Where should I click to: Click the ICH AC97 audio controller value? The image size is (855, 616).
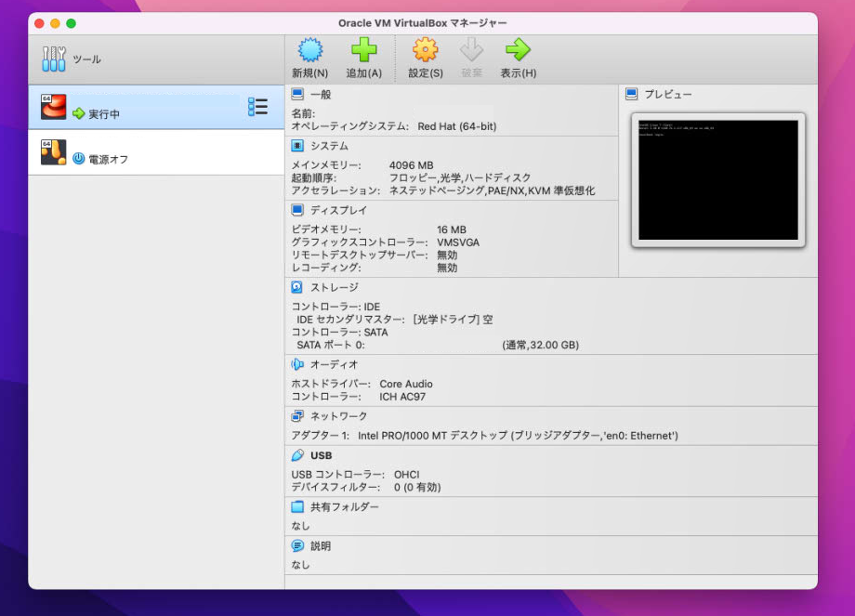pos(402,397)
